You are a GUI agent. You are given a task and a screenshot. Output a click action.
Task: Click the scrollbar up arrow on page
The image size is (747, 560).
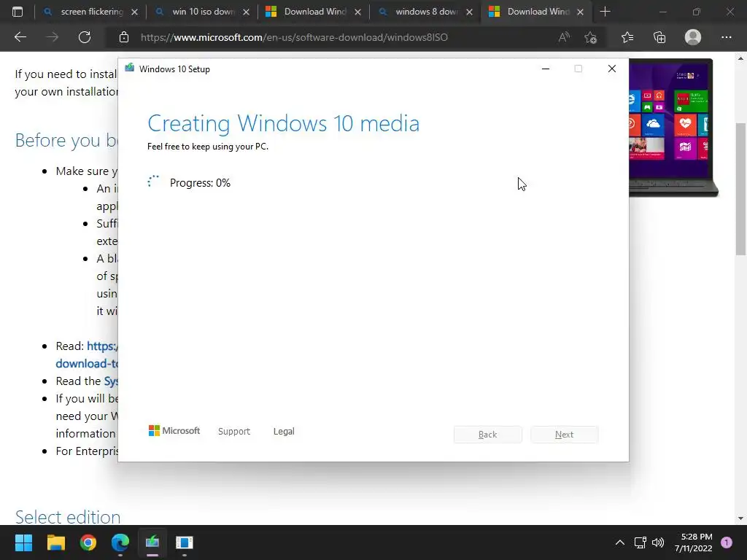[x=740, y=58]
